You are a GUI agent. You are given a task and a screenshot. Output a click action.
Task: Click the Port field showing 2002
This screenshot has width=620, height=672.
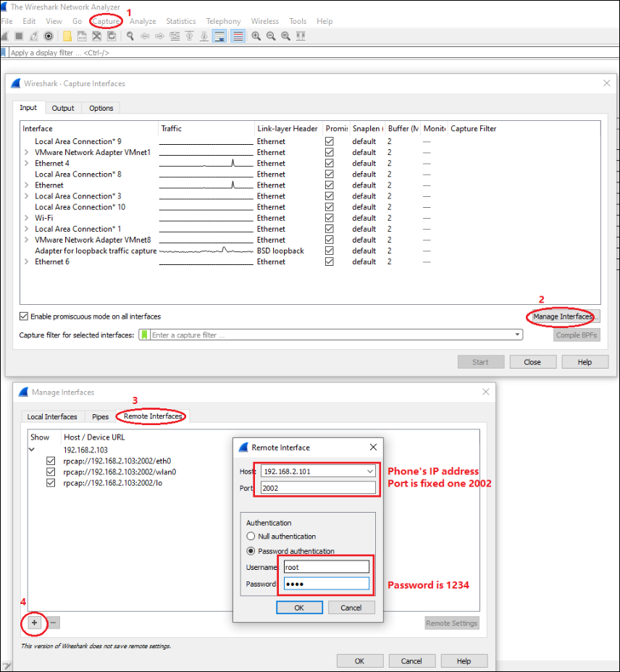pos(318,488)
